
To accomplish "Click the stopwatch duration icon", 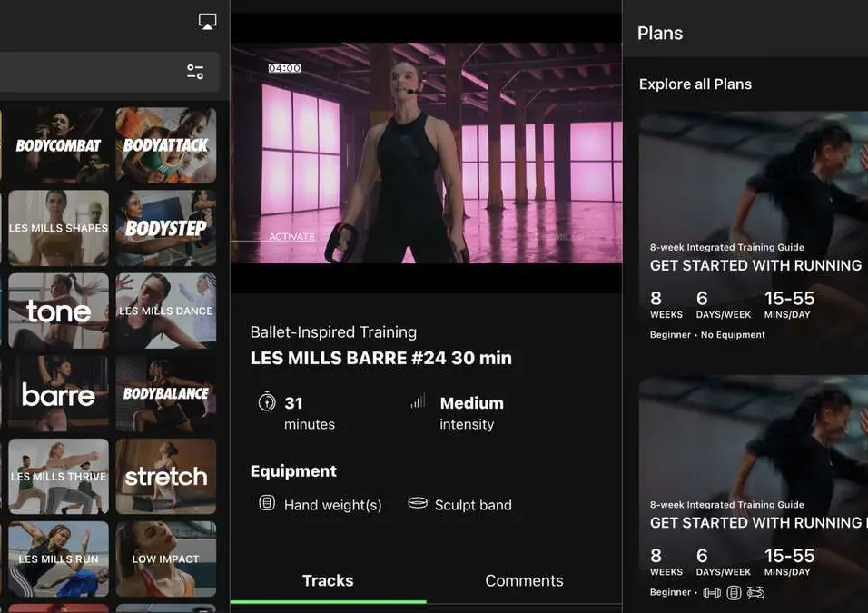I will pyautogui.click(x=267, y=401).
